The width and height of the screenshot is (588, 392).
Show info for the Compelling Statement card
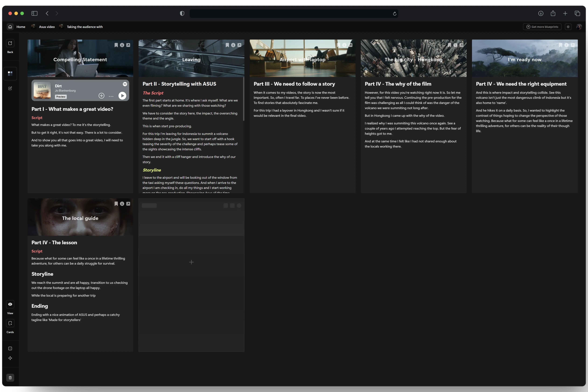coord(122,45)
